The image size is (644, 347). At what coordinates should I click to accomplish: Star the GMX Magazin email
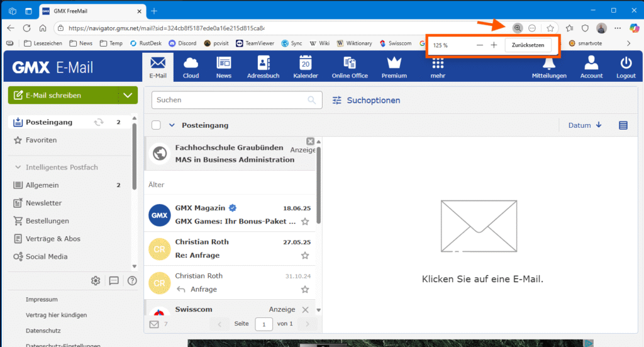(305, 222)
